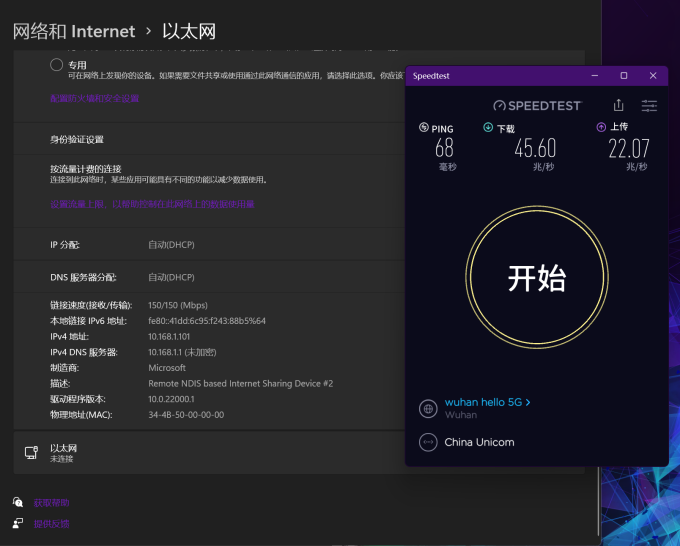Click the IPv6 address fe80::41dd value

pos(207,321)
